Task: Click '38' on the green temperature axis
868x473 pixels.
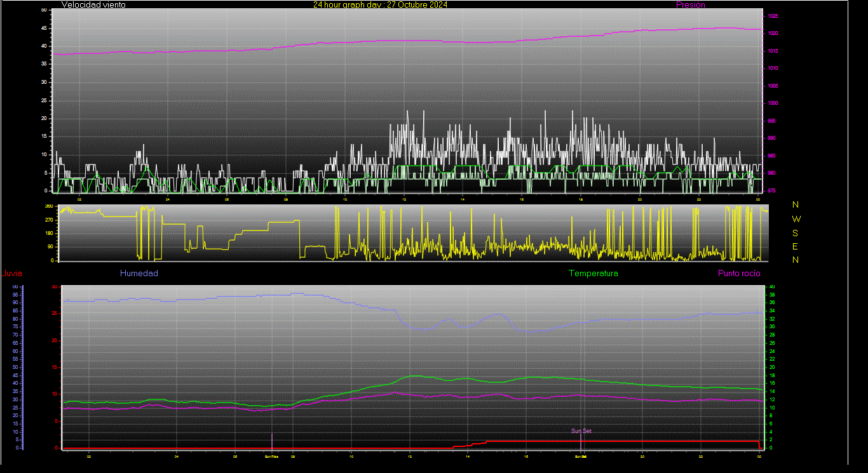Action: pos(773,295)
